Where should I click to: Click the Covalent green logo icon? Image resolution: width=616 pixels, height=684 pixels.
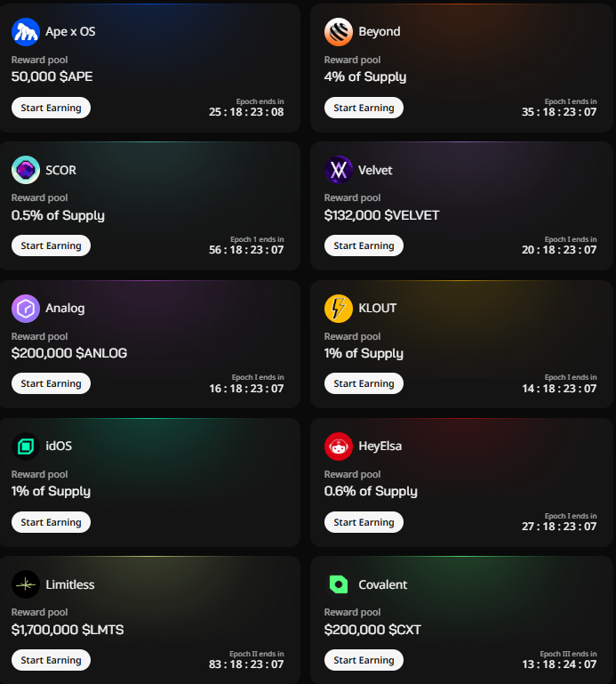(x=338, y=584)
